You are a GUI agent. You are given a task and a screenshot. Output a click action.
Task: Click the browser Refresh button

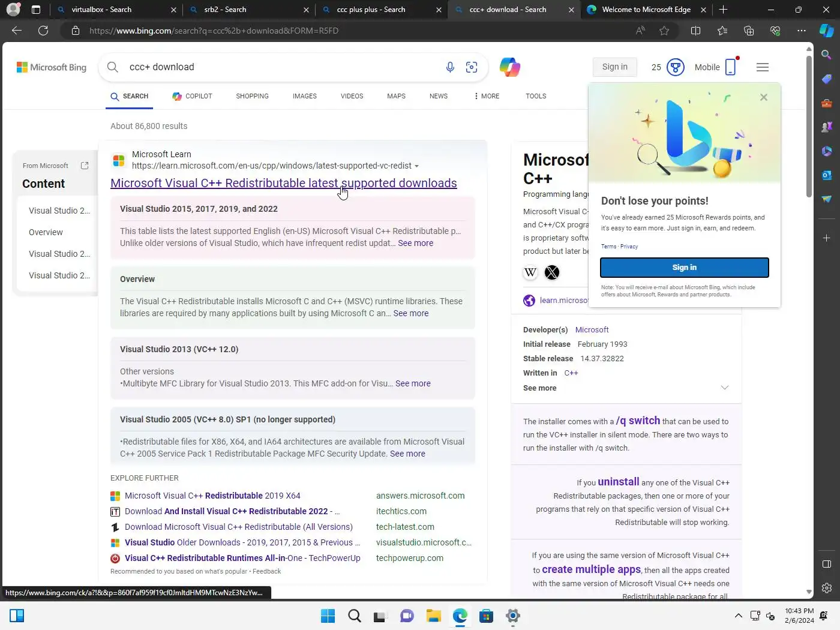(43, 31)
